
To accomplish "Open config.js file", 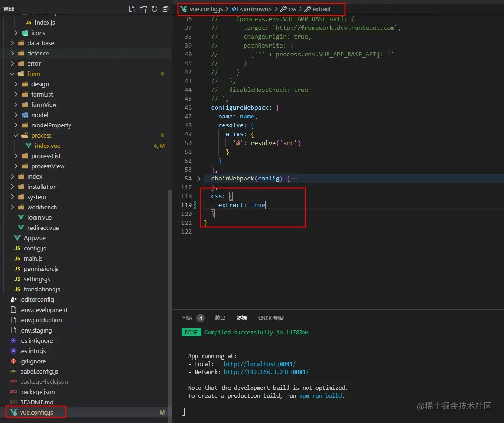I will (35, 249).
